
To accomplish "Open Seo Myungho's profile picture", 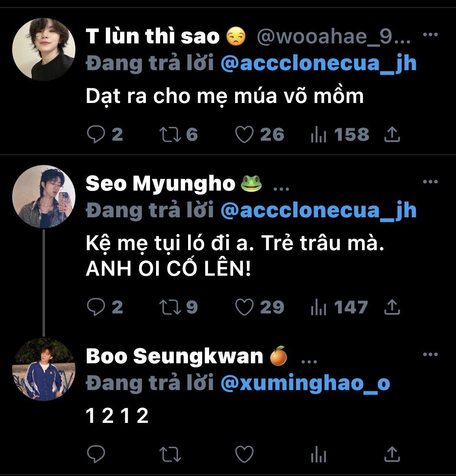I will tap(44, 196).
